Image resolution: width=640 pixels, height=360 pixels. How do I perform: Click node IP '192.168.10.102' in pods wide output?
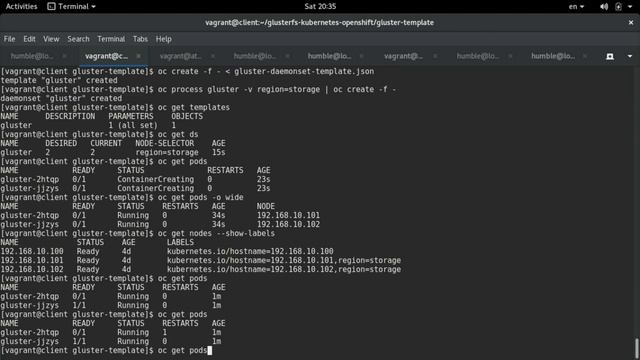(x=288, y=224)
